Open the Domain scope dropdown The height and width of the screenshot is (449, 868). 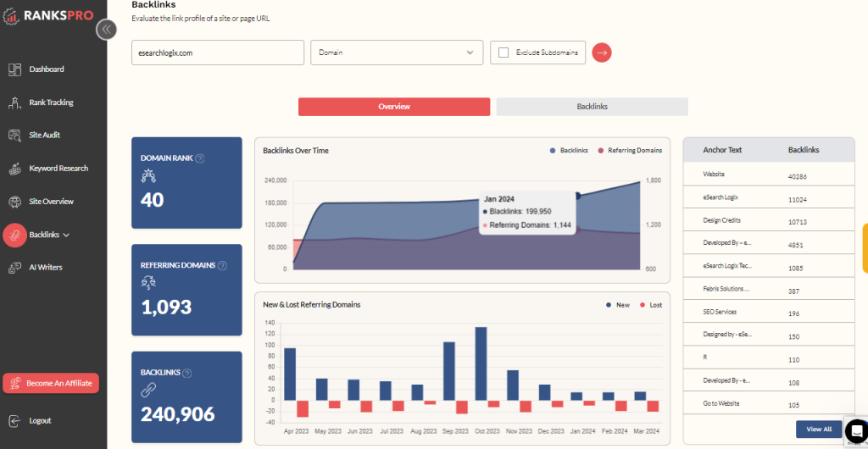tap(397, 53)
